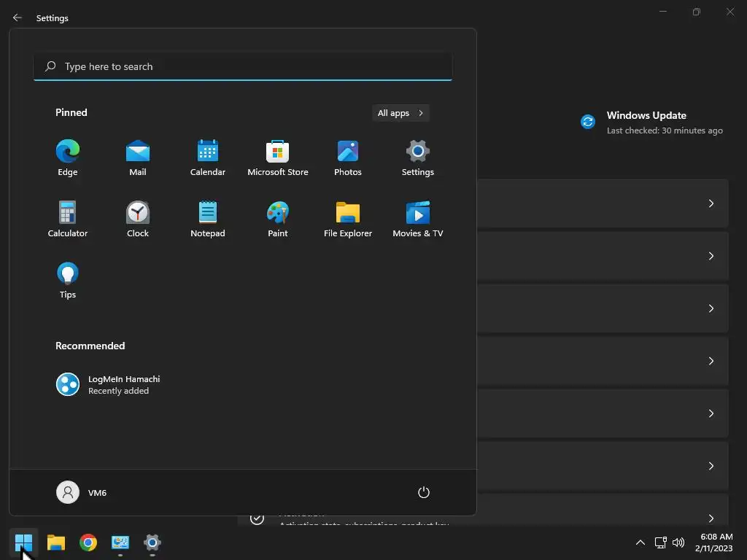747x560 pixels.
Task: Open the Tips app
Action: [68, 281]
